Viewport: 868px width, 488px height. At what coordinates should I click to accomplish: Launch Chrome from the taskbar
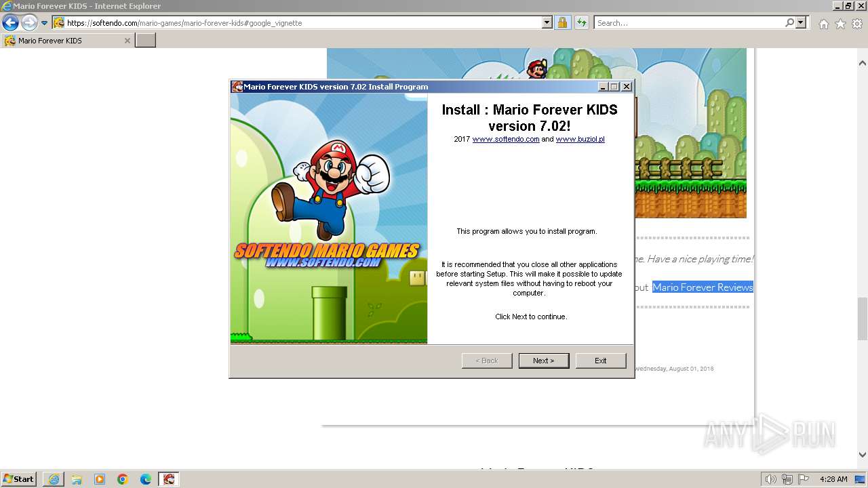(123, 479)
